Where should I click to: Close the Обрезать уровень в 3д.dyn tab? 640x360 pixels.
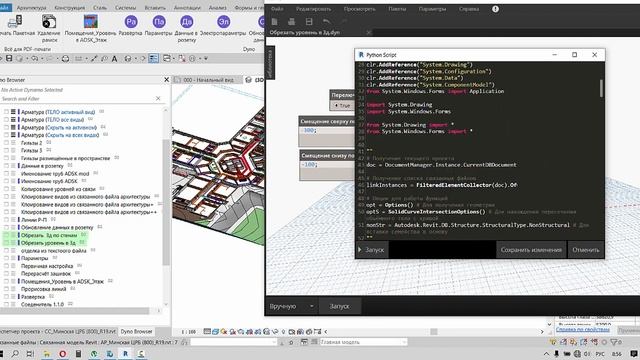click(x=368, y=32)
